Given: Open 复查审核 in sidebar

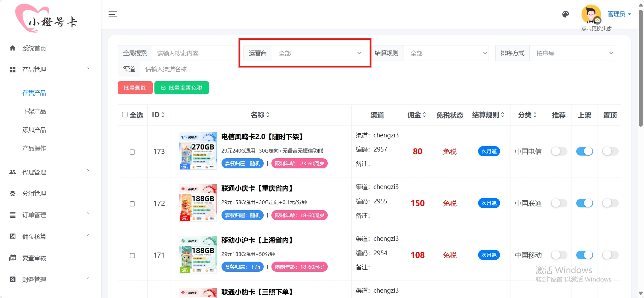Looking at the screenshot, I should tap(34, 258).
